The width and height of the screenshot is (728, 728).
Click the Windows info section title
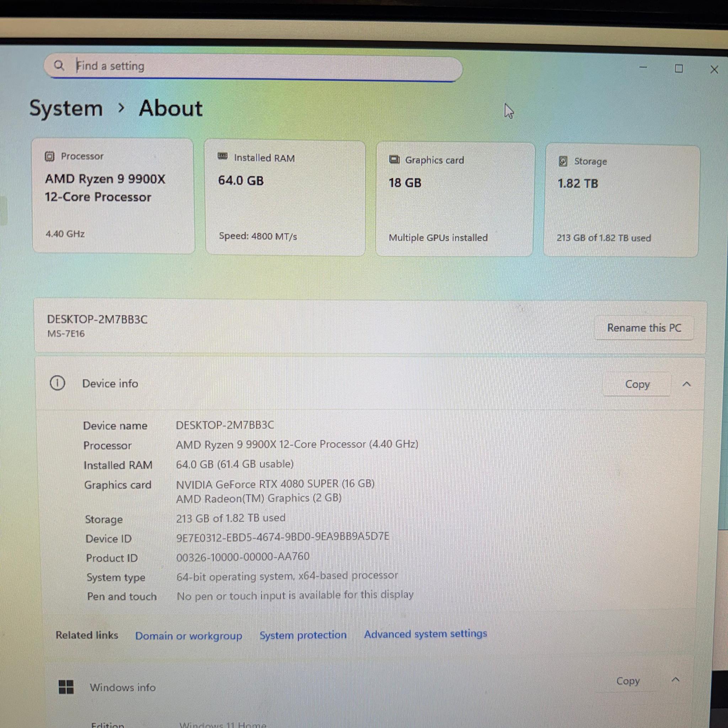tap(123, 687)
